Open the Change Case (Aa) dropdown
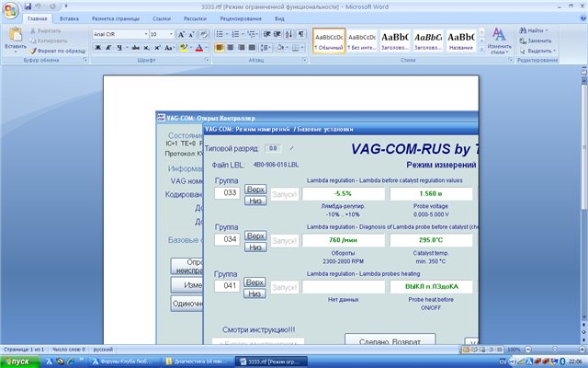This screenshot has height=368, width=588. [169, 48]
